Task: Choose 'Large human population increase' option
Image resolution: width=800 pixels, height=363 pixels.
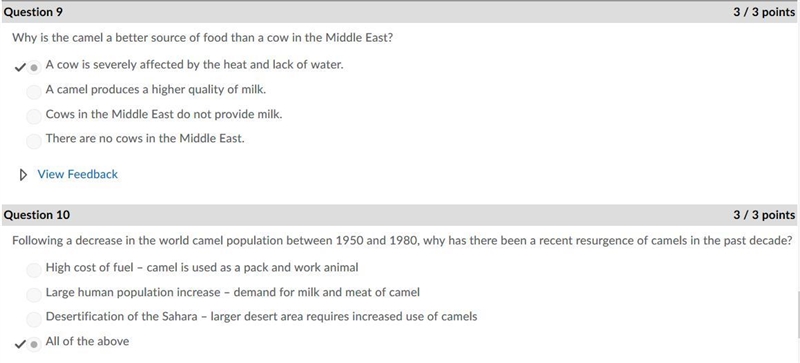Action: tap(34, 295)
